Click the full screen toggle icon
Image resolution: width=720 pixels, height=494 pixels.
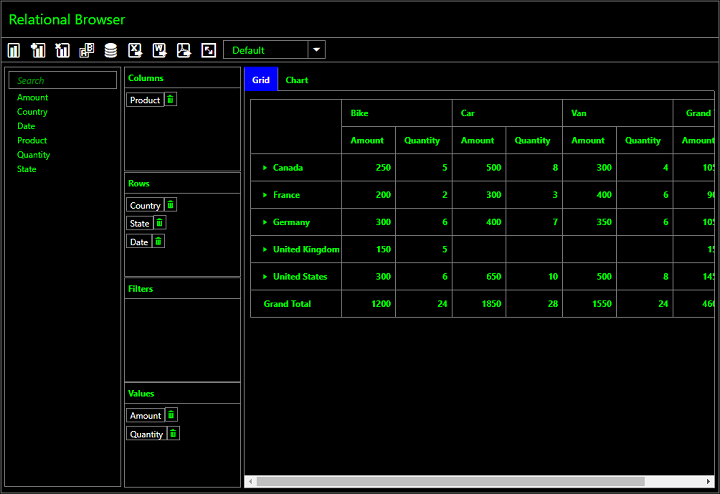tap(208, 50)
